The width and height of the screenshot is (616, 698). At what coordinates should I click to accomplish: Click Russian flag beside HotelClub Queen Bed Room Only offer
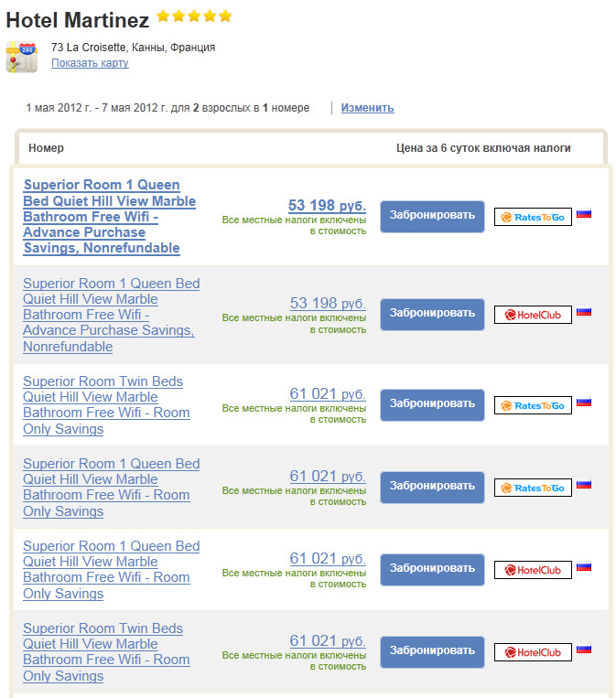point(584,566)
